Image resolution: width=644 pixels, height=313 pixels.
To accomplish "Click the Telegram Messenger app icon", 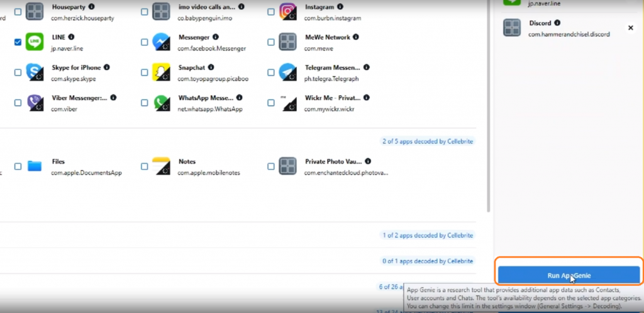I will 287,72.
